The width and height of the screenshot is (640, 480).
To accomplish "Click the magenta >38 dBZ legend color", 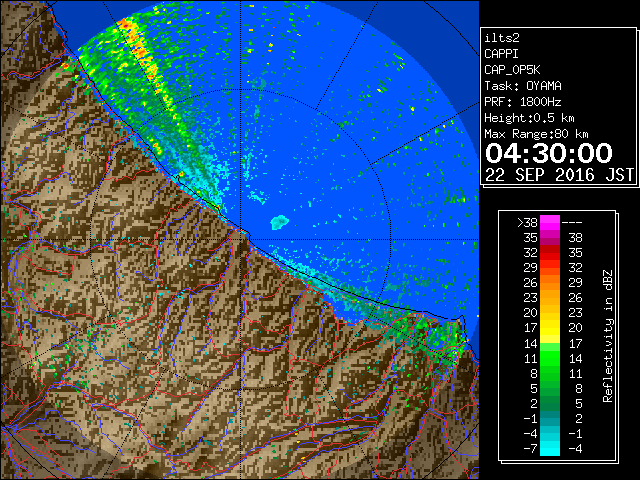I will click(550, 223).
